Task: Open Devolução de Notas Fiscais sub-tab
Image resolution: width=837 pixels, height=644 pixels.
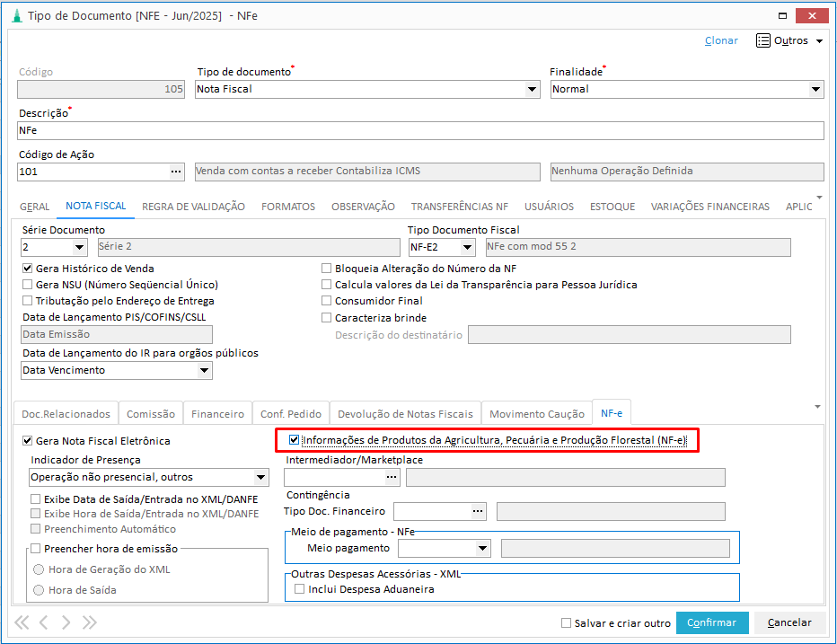Action: [x=405, y=414]
